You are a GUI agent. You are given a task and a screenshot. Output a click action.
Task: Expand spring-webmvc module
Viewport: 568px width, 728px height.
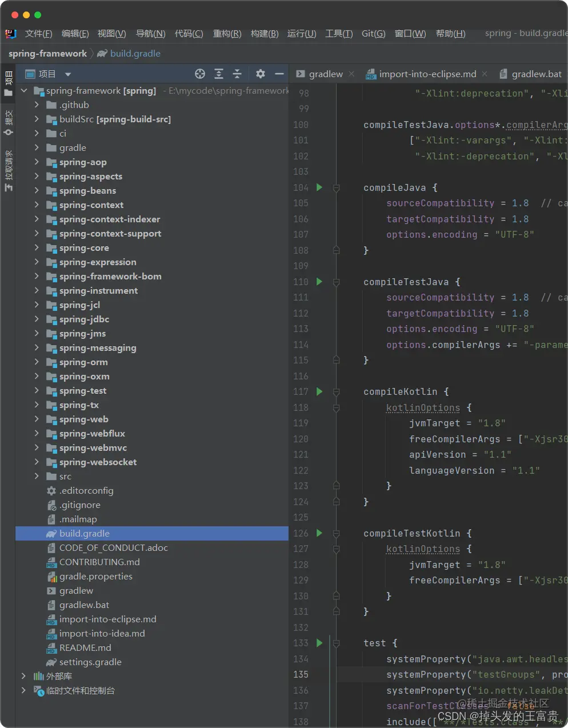37,447
